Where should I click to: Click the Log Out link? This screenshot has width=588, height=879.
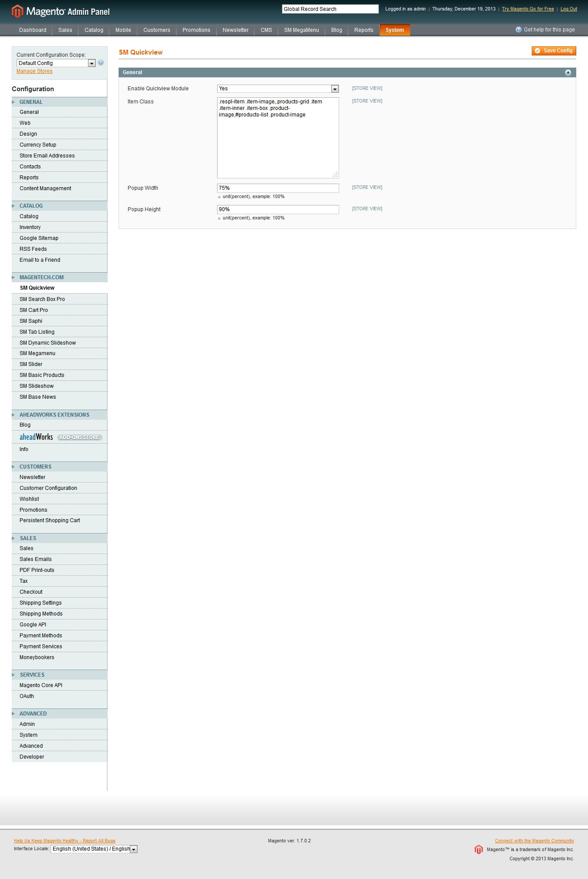tap(569, 9)
